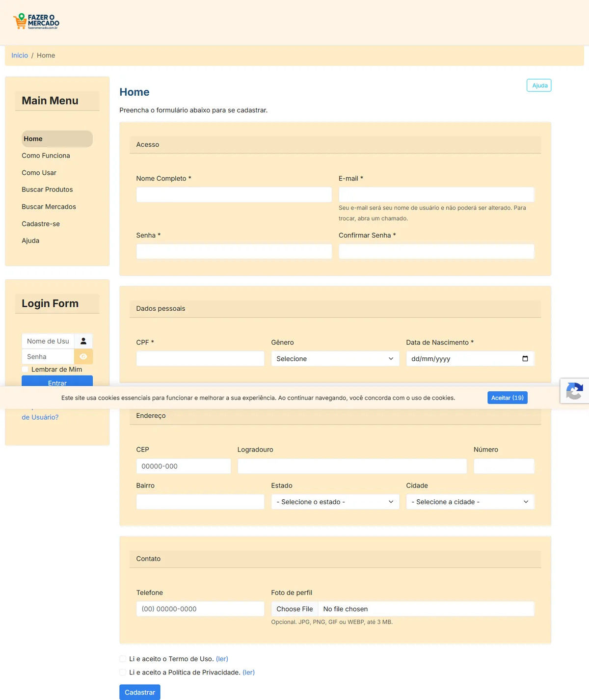Focus the Senha field in Acesso section

[234, 252]
